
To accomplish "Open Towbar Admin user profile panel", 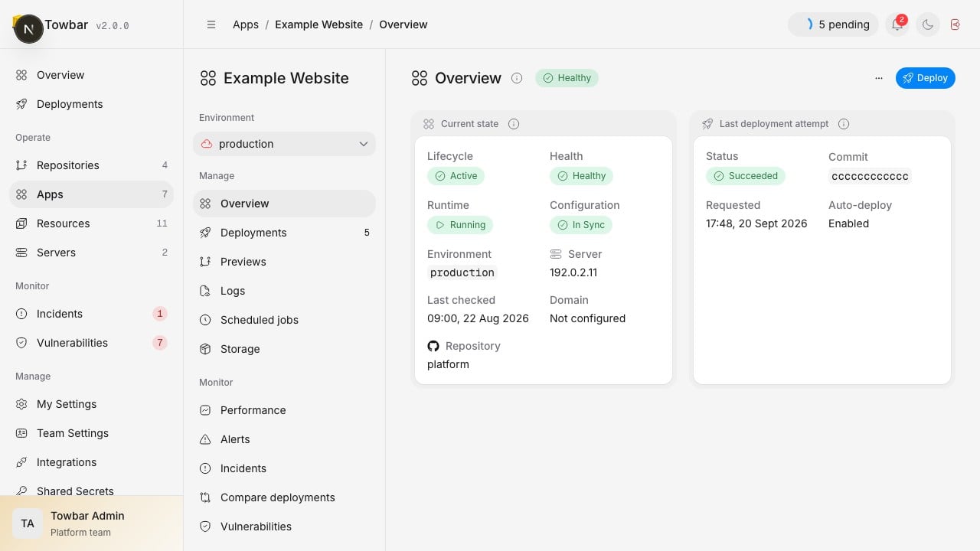I will click(91, 523).
